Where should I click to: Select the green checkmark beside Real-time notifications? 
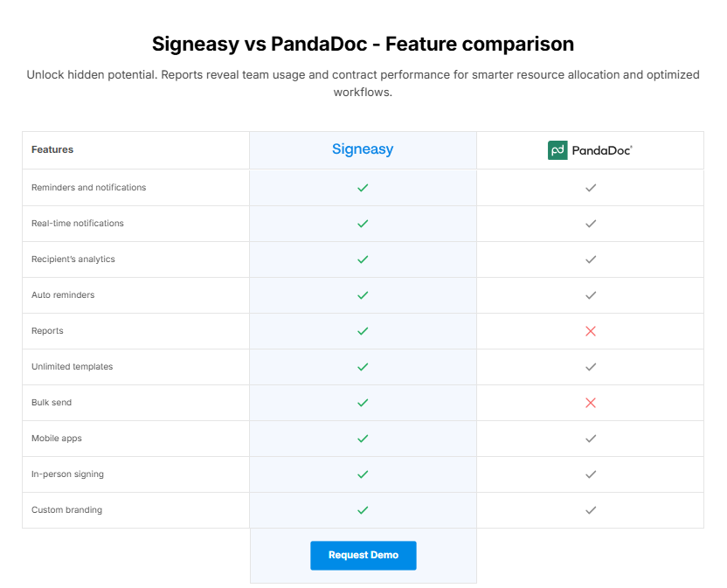click(363, 223)
